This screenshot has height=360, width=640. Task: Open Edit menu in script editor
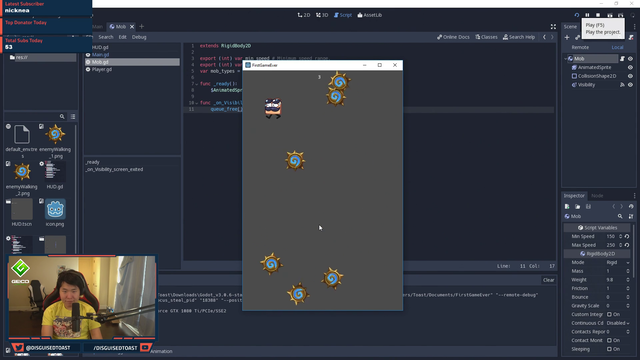pos(122,37)
